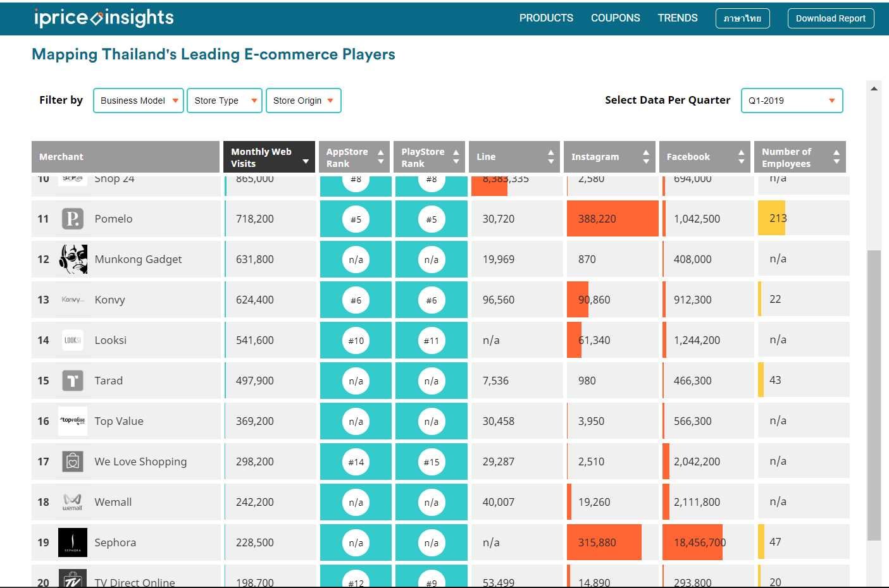This screenshot has height=588, width=889.
Task: Click the Sephora merchant name
Action: [x=115, y=542]
